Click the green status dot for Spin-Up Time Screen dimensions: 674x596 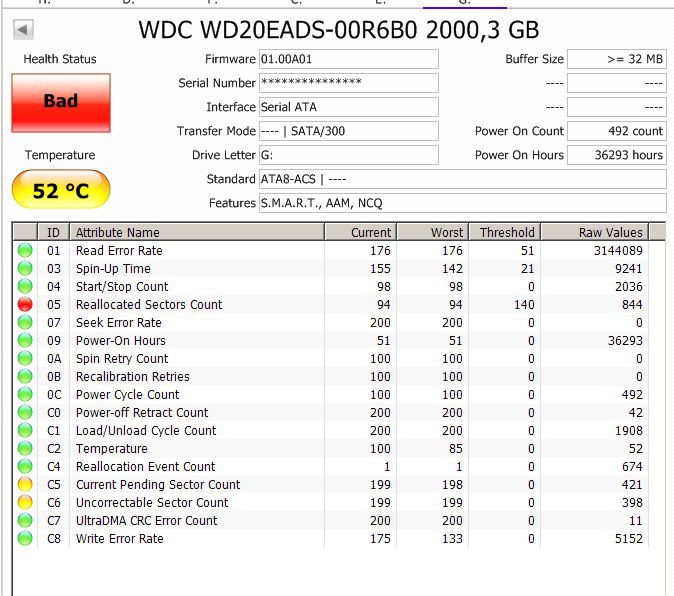pos(25,268)
